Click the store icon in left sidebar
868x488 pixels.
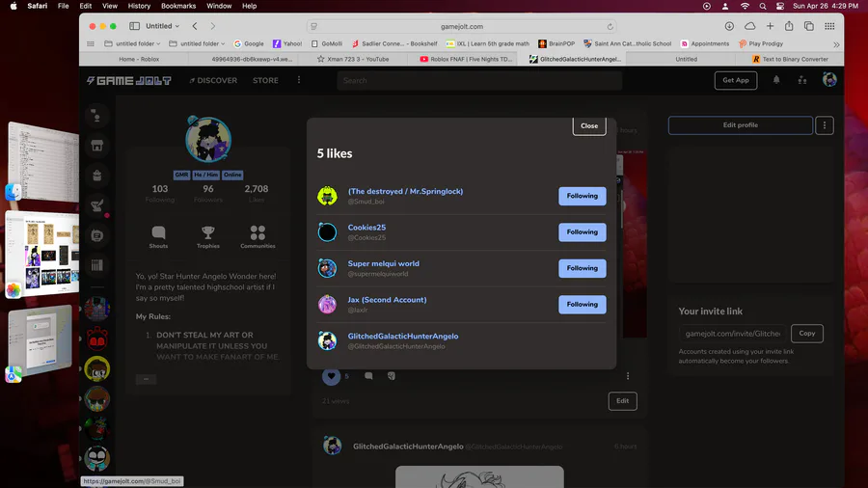pyautogui.click(x=96, y=146)
